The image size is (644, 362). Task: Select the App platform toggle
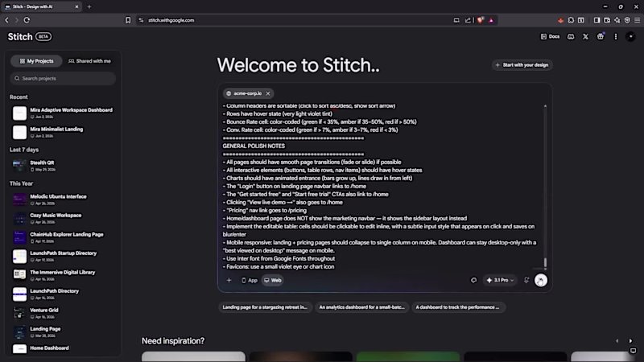point(250,280)
